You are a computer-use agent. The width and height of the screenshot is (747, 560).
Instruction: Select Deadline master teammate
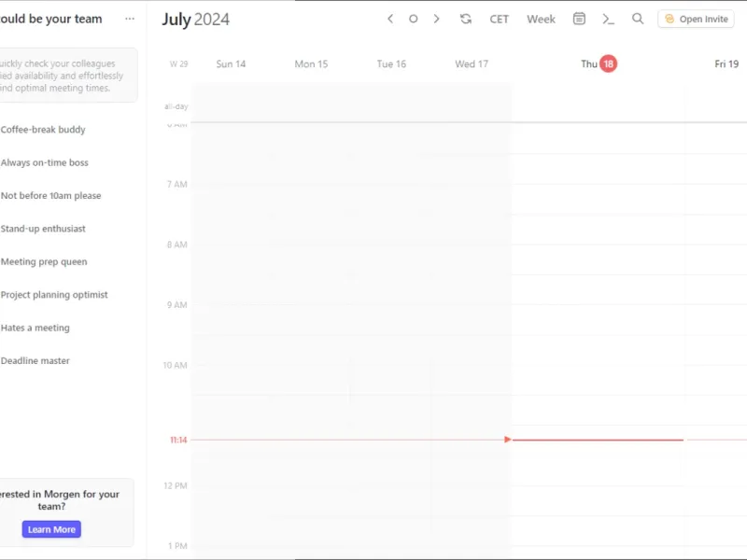[x=35, y=361]
